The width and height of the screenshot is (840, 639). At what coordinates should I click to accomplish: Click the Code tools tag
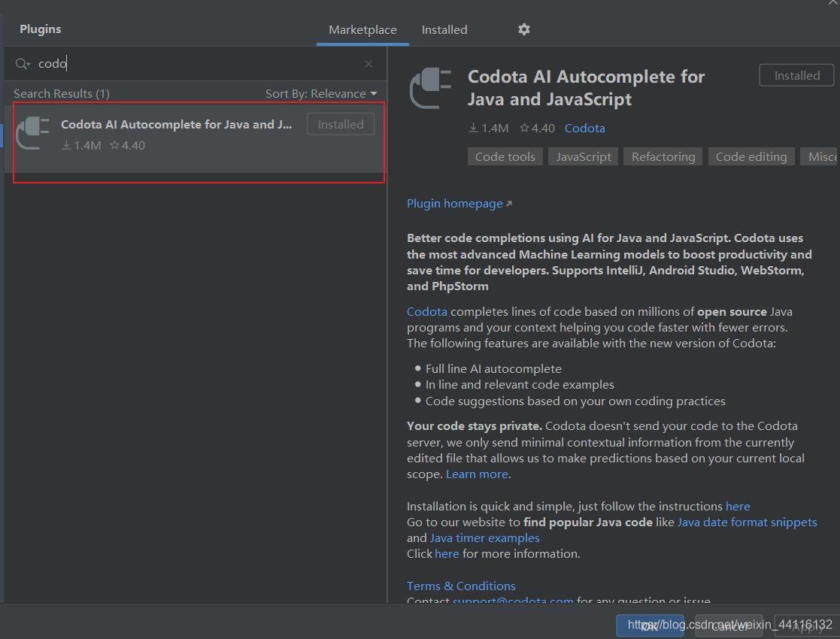tap(505, 157)
